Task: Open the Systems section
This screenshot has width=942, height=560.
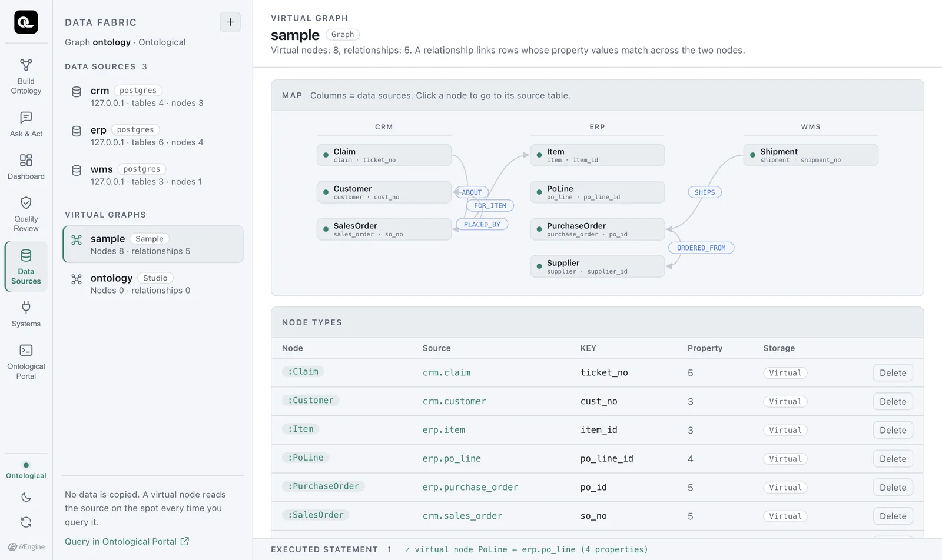Action: click(26, 315)
